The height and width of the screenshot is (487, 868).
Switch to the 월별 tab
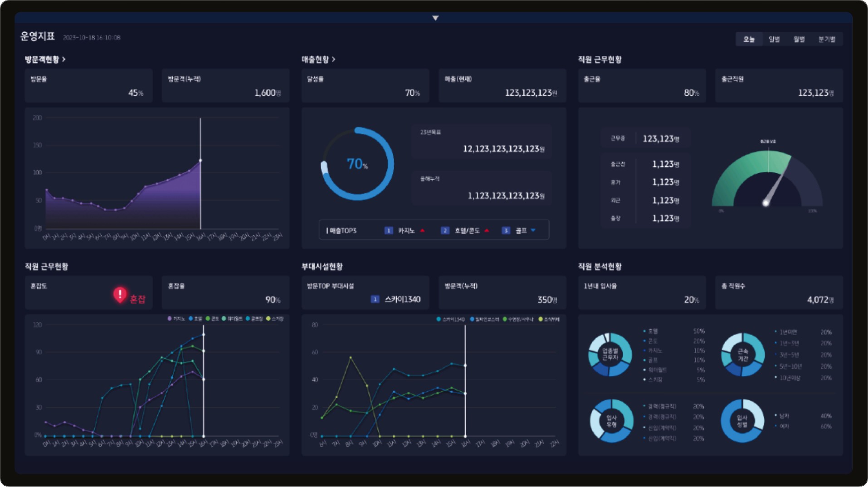[799, 39]
